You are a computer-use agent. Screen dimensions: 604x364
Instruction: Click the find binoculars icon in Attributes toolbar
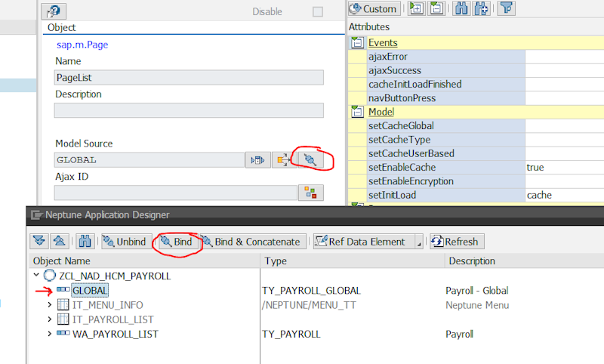(483, 9)
